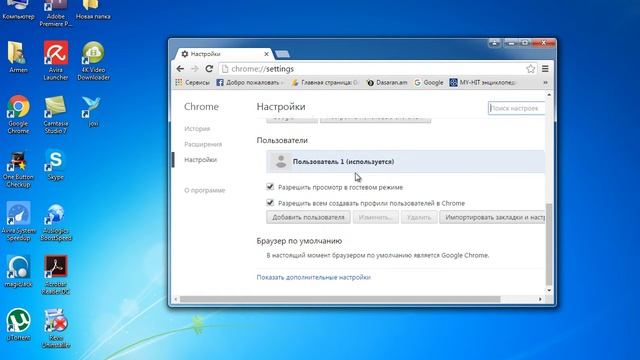This screenshot has width=640, height=360.
Task: Click the Изменить button
Action: 376,217
